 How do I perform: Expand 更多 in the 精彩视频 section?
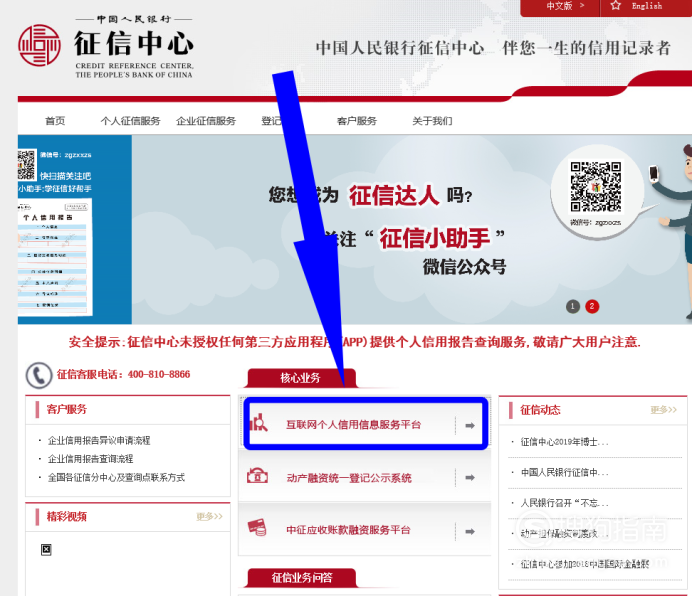click(209, 516)
